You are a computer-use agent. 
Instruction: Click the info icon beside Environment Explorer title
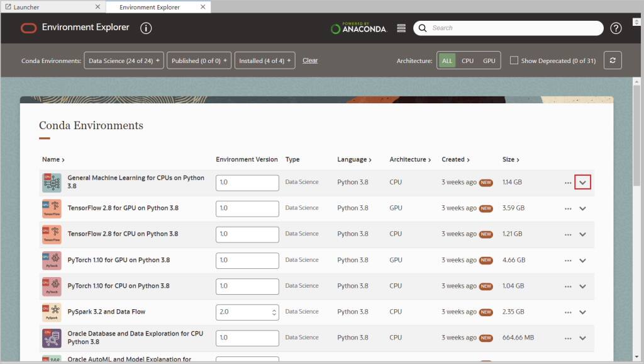[147, 28]
